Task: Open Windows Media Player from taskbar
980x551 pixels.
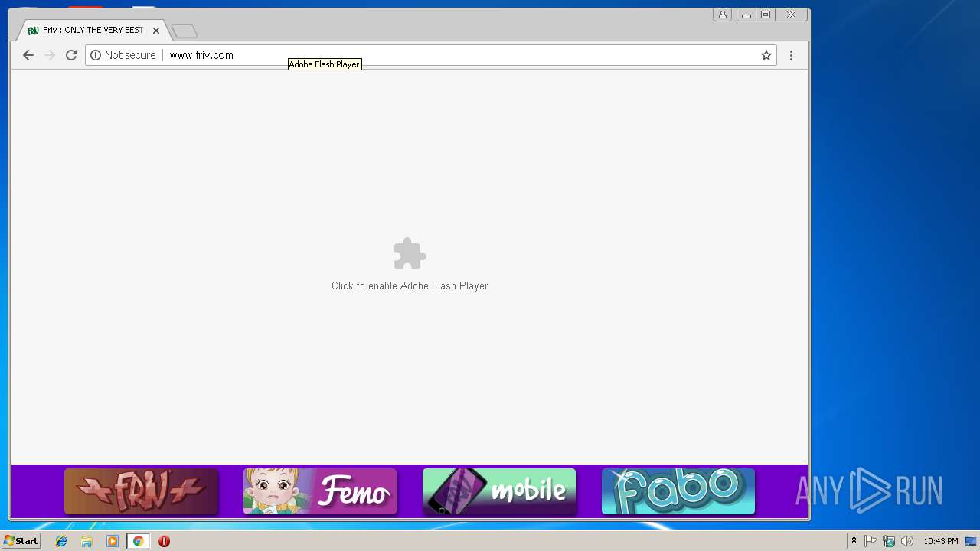Action: (113, 541)
